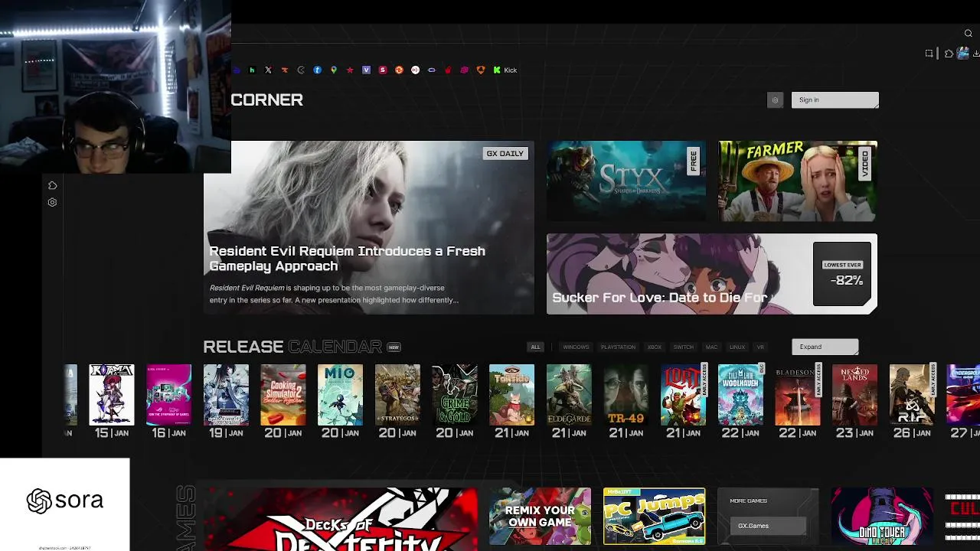Open the PC Jumps game tile
This screenshot has width=980, height=551.
pyautogui.click(x=654, y=517)
